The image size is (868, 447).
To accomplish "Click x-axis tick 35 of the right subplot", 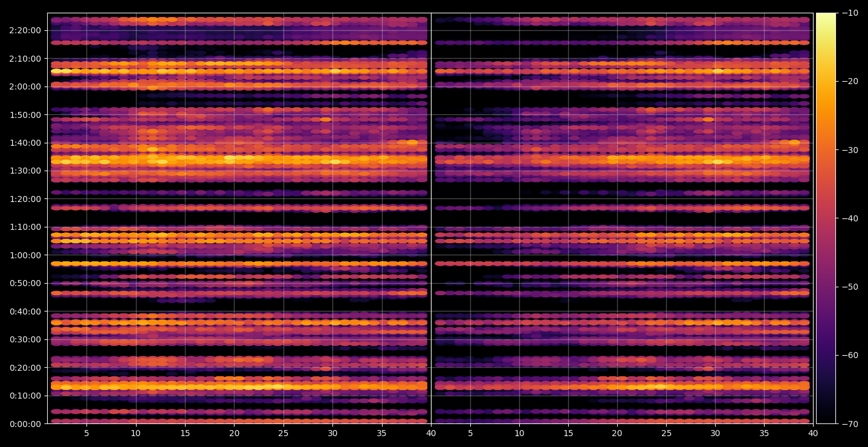I will [765, 433].
